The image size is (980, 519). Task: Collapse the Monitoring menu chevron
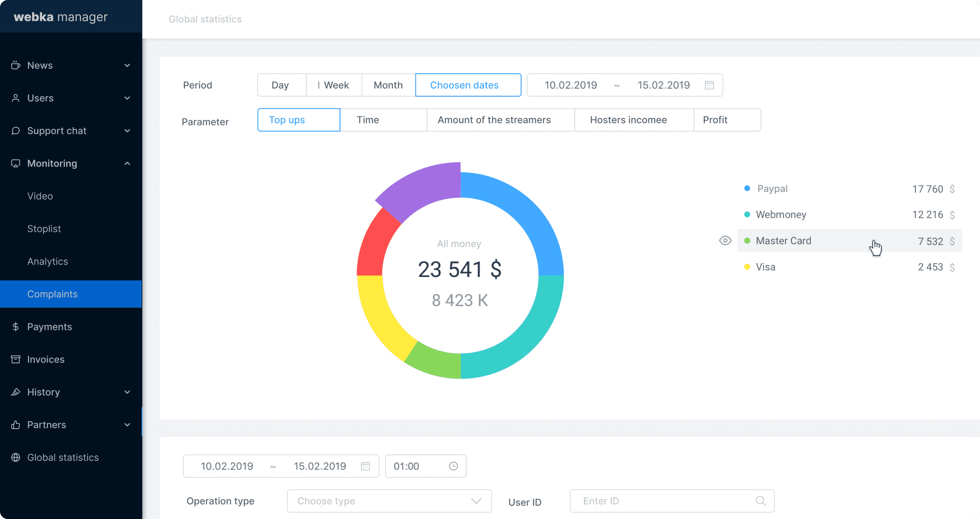[x=127, y=163]
